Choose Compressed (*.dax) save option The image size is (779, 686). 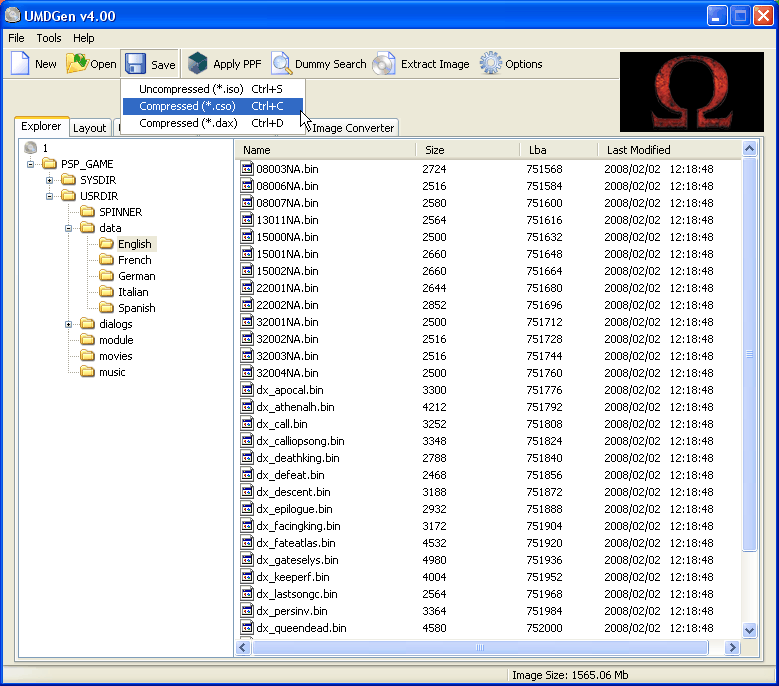click(x=213, y=123)
